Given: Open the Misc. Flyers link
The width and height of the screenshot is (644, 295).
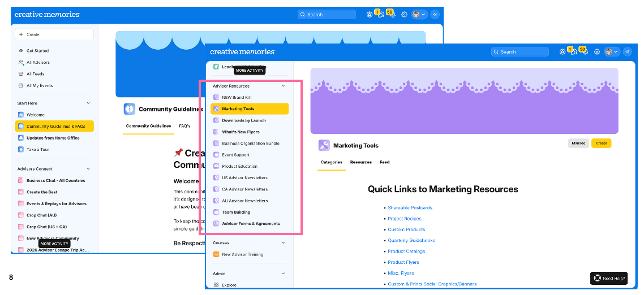Looking at the screenshot, I should (401, 273).
